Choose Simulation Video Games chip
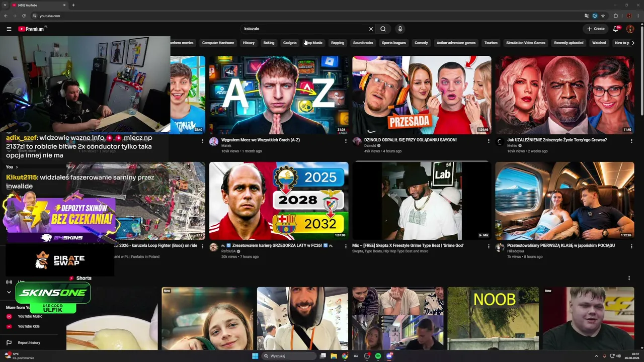644x362 pixels. [526, 43]
